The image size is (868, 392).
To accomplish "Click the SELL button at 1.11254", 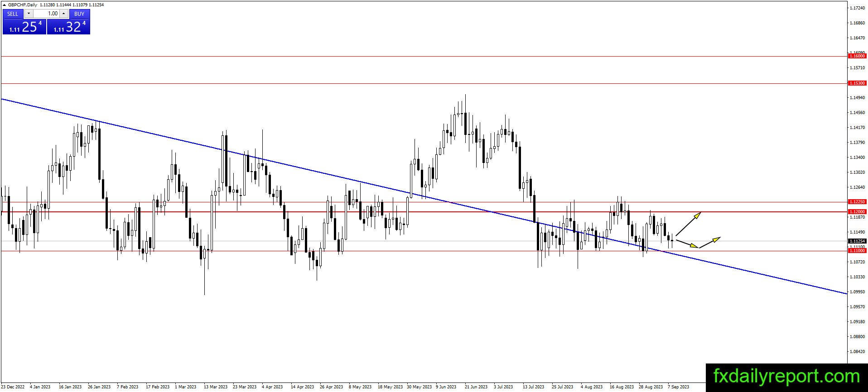I will pyautogui.click(x=24, y=22).
